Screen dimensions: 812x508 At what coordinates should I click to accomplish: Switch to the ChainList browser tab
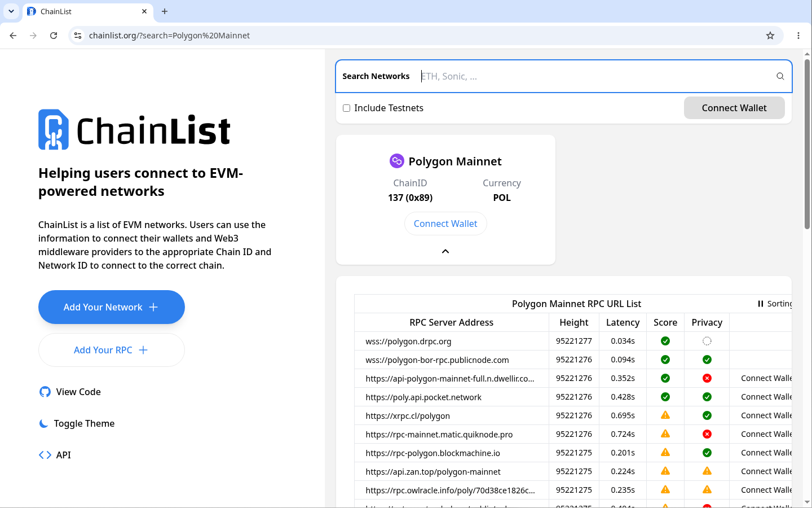[x=87, y=11]
